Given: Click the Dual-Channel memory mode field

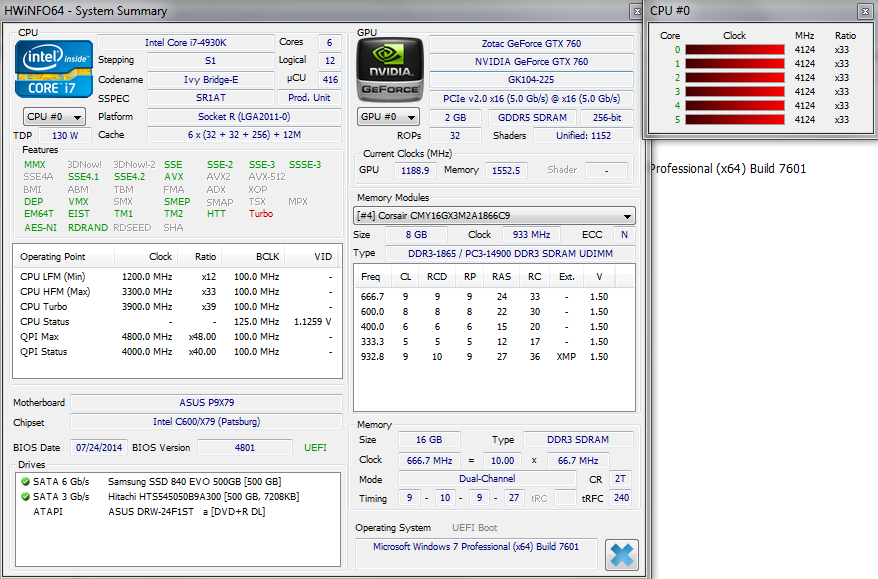Looking at the screenshot, I should [487, 479].
